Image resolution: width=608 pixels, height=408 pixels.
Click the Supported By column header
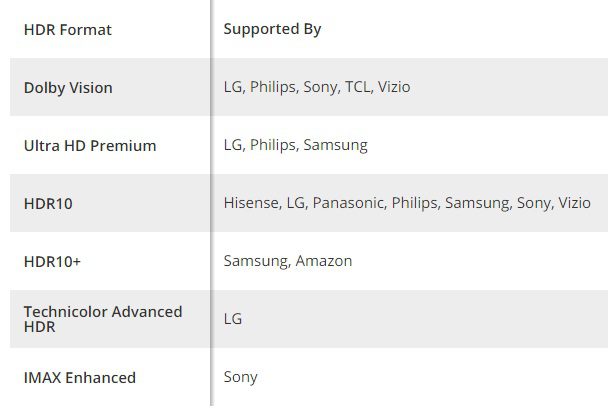click(x=272, y=29)
